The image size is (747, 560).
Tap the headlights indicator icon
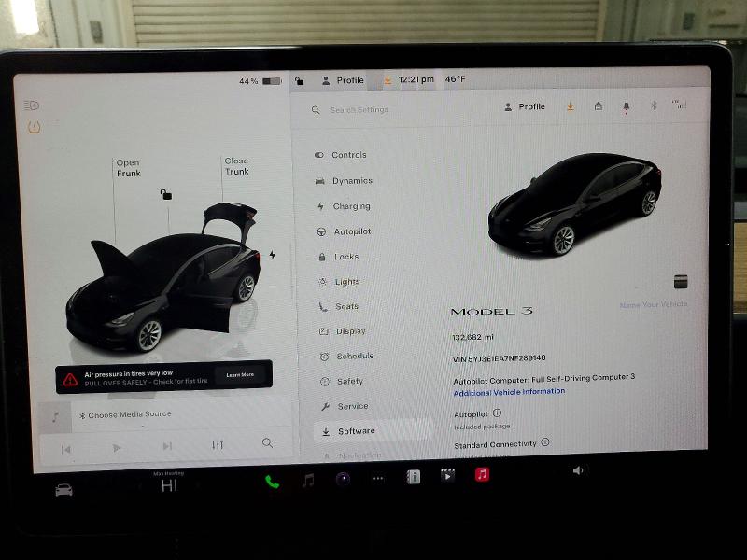coord(32,105)
